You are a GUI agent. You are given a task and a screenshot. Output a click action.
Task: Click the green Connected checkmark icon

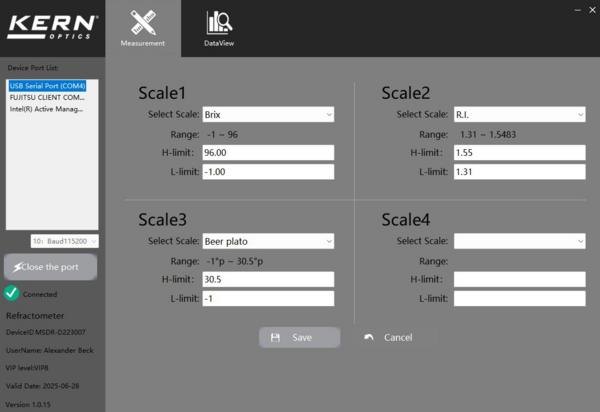coord(11,293)
